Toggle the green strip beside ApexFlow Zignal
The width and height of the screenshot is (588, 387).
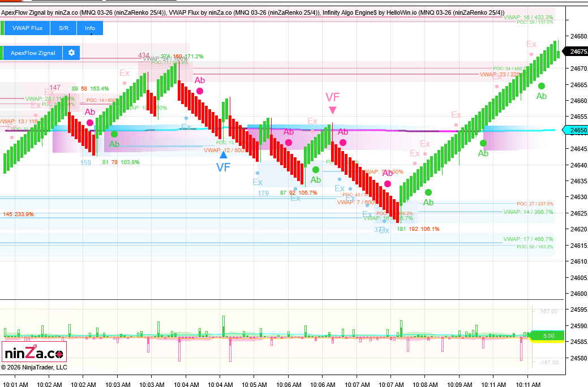[2, 53]
